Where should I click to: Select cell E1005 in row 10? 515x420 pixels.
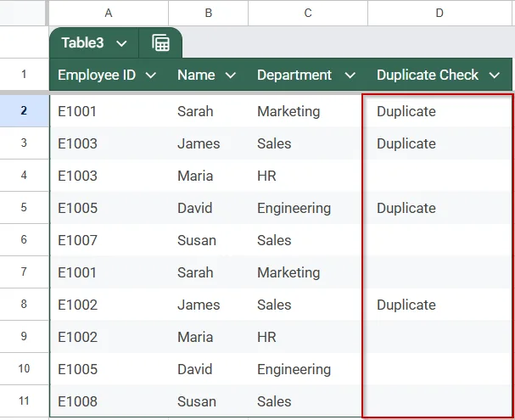pyautogui.click(x=109, y=368)
